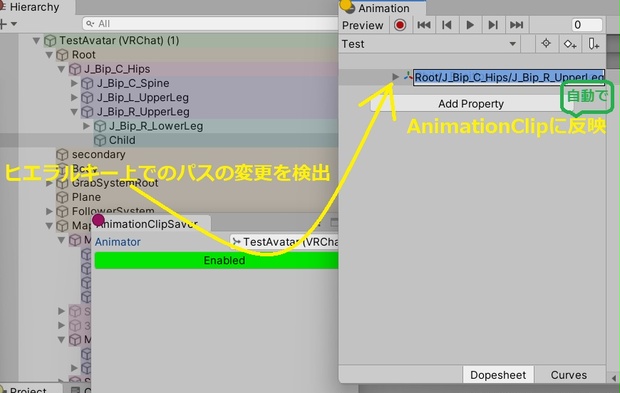The height and width of the screenshot is (393, 620).
Task: Switch to the Dopesheet tab
Action: pyautogui.click(x=498, y=375)
